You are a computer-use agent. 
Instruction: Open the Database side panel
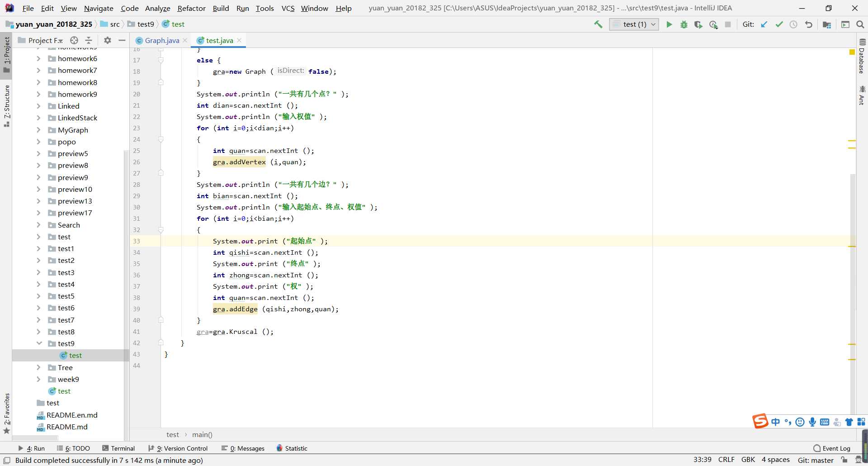tap(862, 56)
